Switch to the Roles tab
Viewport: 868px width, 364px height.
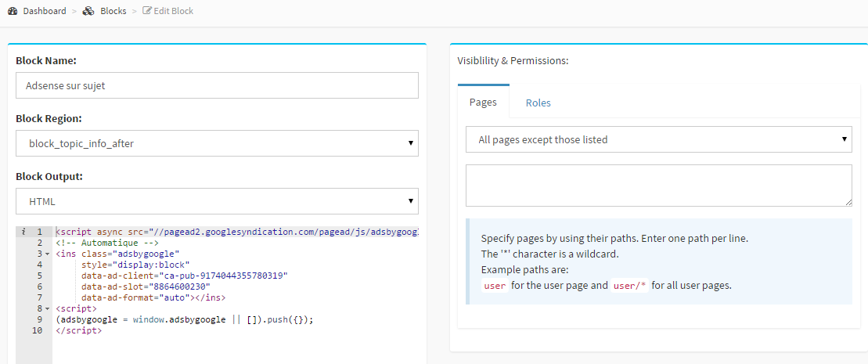tap(538, 103)
